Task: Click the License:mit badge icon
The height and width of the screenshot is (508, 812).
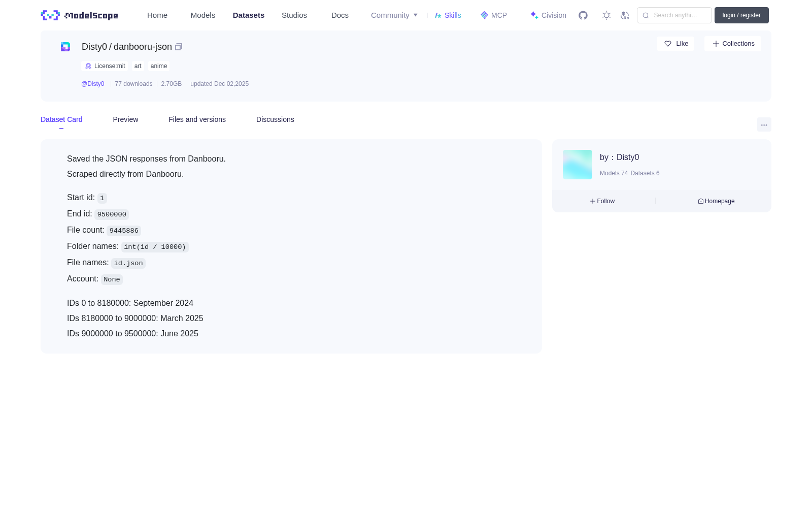Action: click(88, 66)
